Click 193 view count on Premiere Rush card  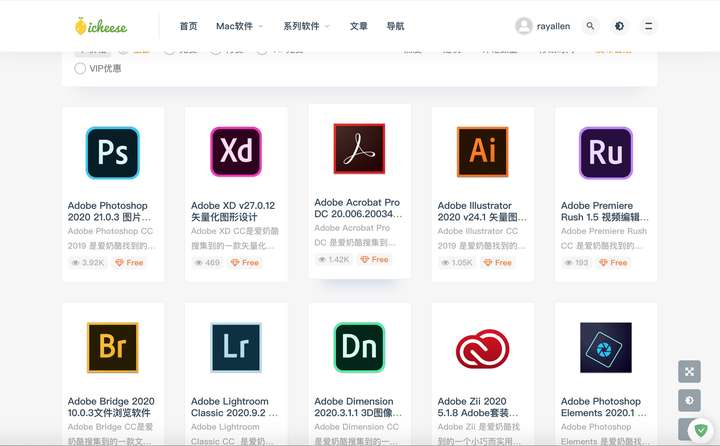(576, 263)
